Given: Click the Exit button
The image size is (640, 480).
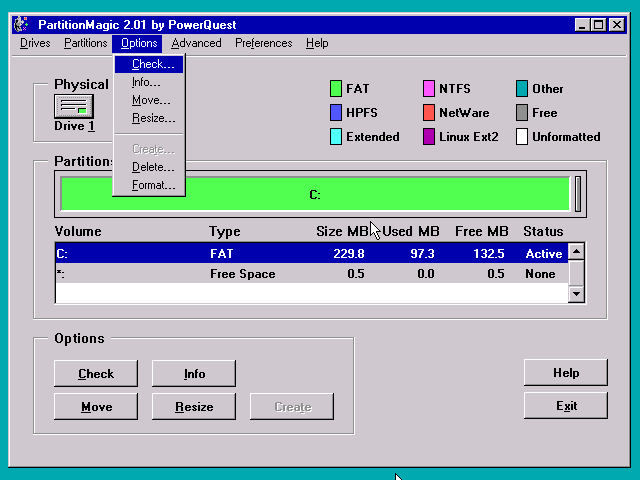Looking at the screenshot, I should (x=566, y=406).
